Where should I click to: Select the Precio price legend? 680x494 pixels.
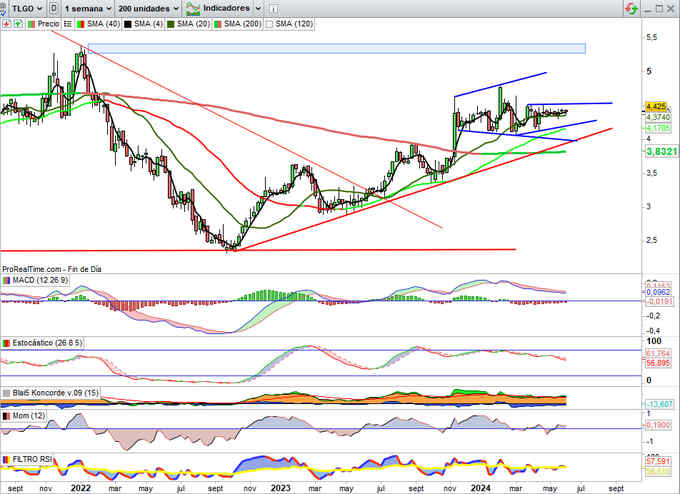coord(43,24)
